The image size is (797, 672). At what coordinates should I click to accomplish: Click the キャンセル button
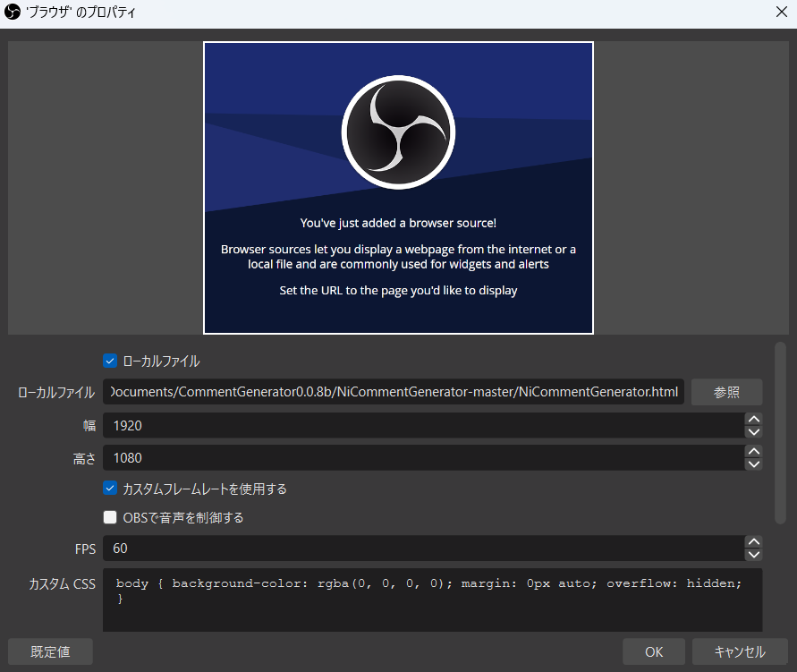pyautogui.click(x=740, y=651)
